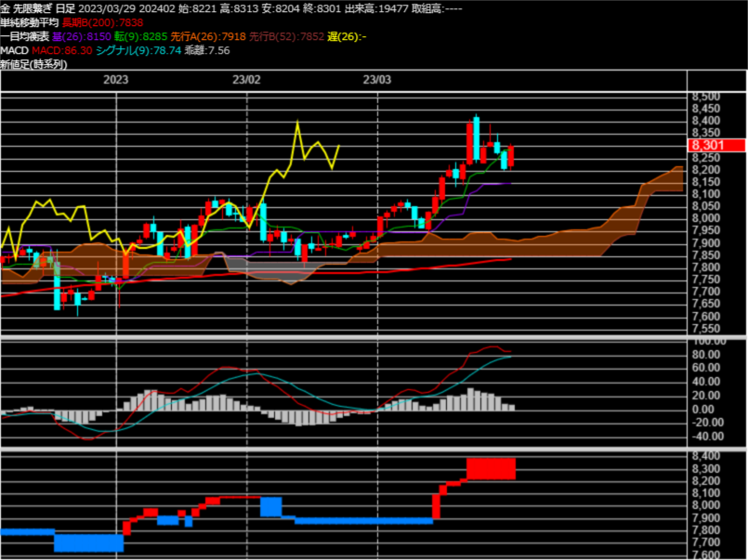This screenshot has height=560, width=748.
Task: Click the 先行A(26):7918 span value
Action: click(x=208, y=37)
